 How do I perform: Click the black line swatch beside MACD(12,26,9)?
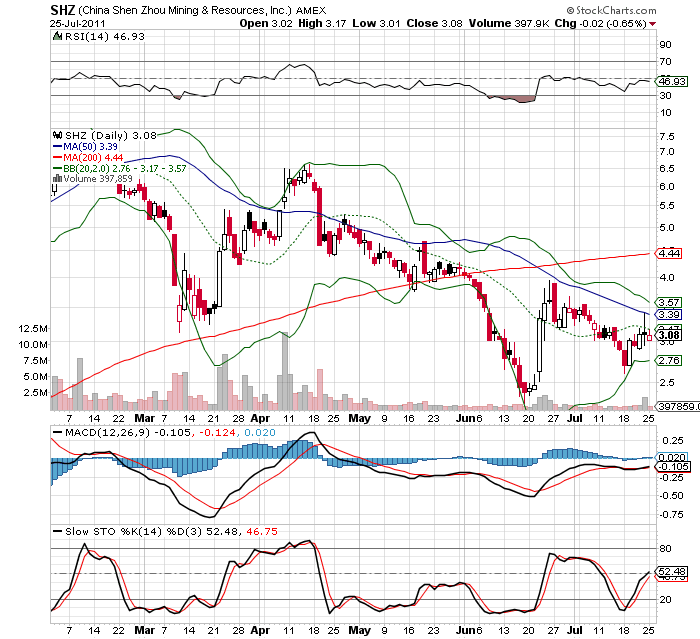click(58, 432)
